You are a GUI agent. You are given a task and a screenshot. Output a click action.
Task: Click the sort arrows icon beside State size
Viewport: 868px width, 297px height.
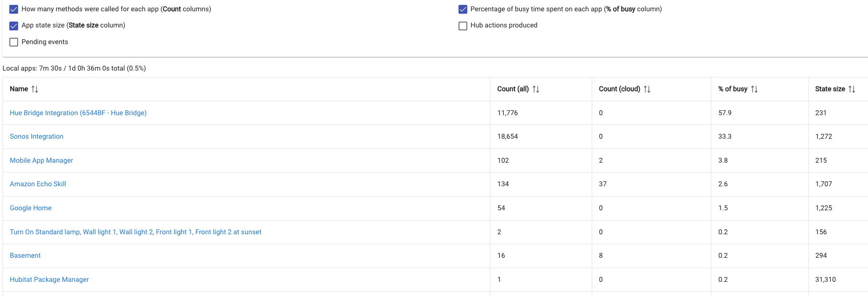pyautogui.click(x=852, y=89)
